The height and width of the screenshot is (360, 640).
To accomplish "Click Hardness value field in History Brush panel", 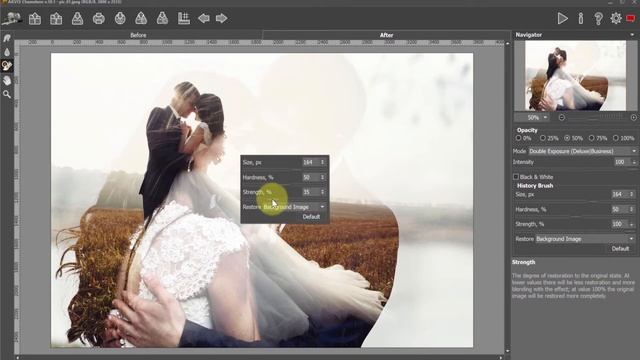I will pos(620,209).
